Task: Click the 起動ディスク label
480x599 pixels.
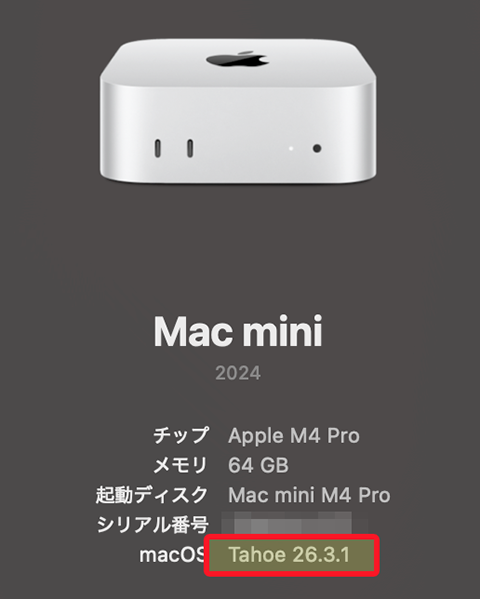Action: click(152, 495)
